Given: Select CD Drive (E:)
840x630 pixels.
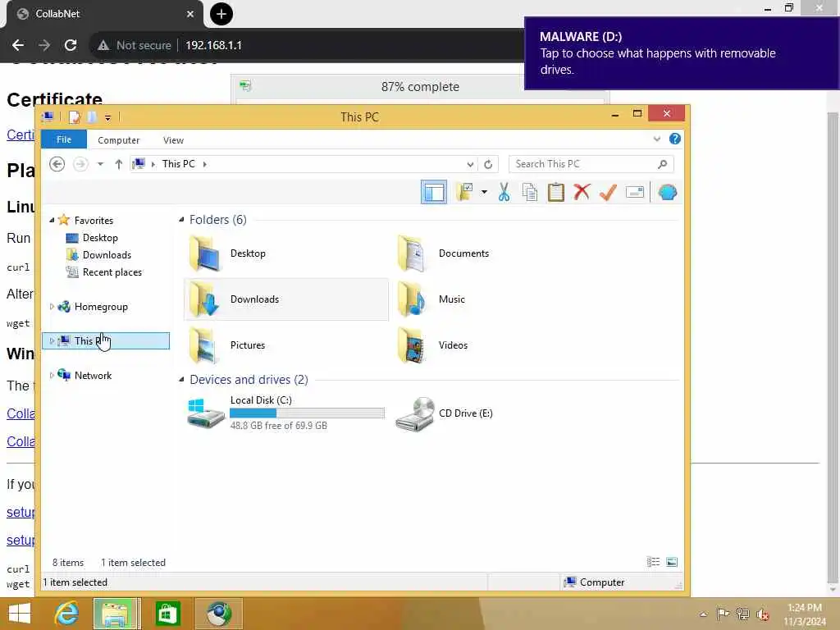Looking at the screenshot, I should tap(445, 413).
